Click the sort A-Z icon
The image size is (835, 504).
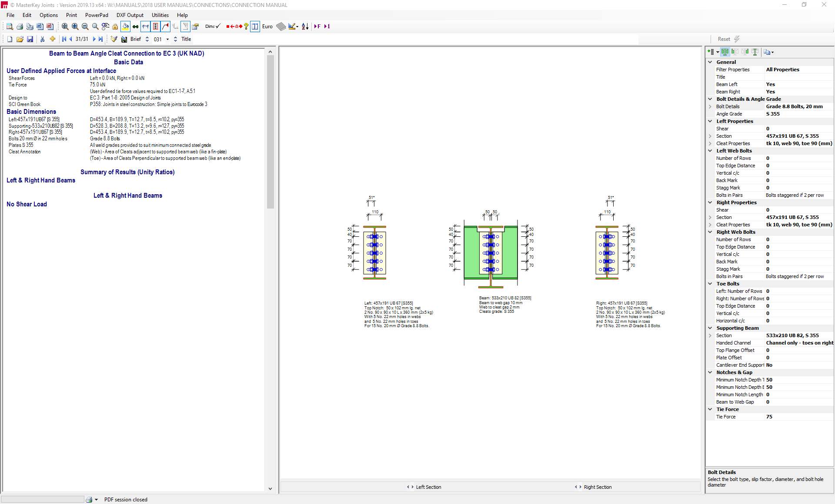pos(305,27)
